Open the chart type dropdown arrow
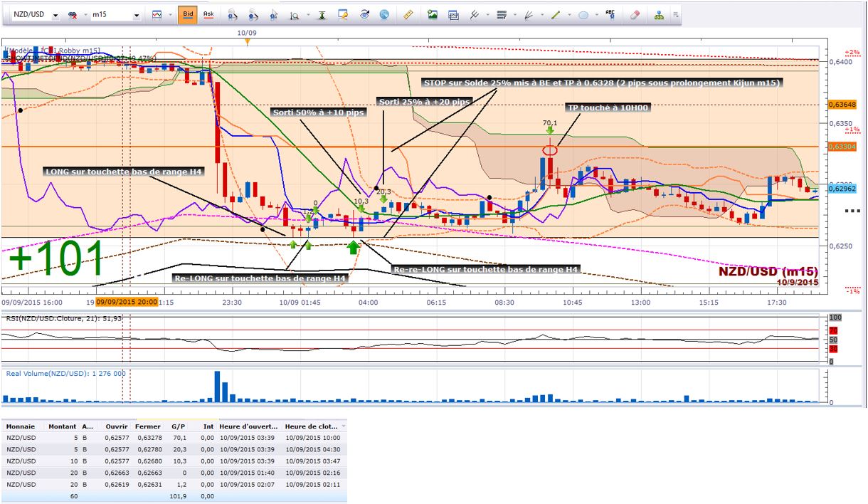 (x=171, y=14)
